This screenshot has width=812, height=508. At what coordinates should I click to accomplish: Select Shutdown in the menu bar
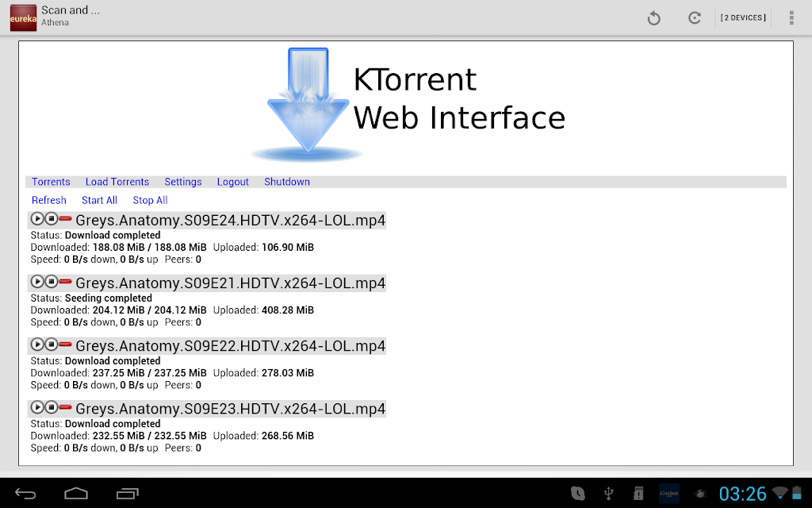click(287, 182)
